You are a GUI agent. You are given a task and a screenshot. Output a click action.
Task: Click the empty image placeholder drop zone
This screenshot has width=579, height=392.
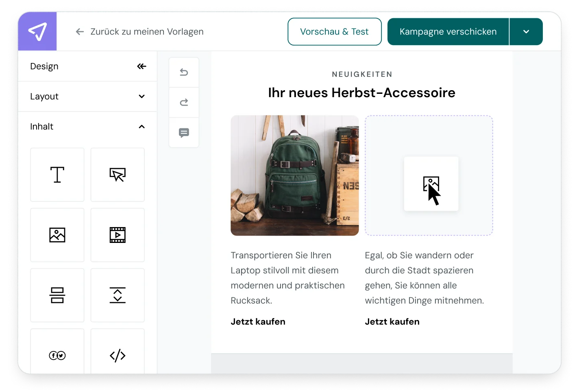pos(429,175)
